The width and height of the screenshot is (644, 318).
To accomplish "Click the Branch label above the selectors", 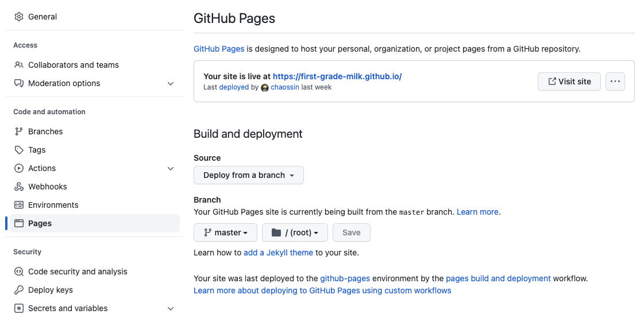I will click(207, 200).
